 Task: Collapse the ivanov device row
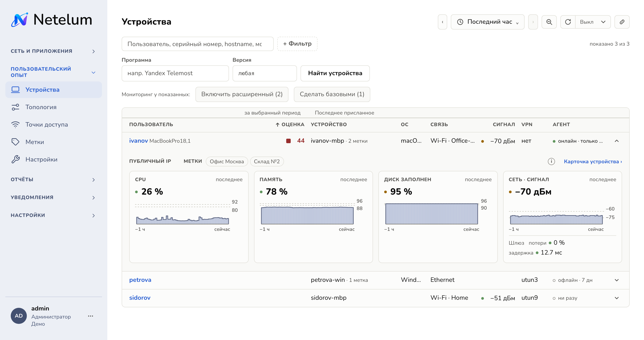616,141
